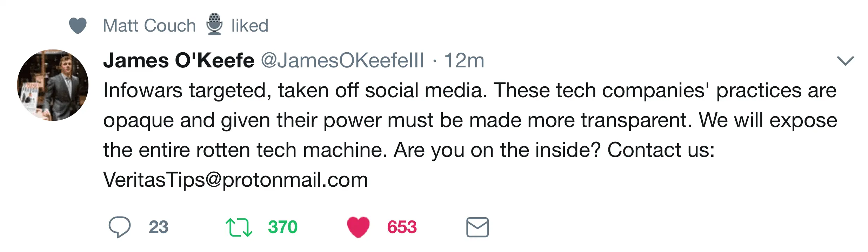Open Matt Couch's profile from liked line
The image size is (868, 252).
point(149,26)
